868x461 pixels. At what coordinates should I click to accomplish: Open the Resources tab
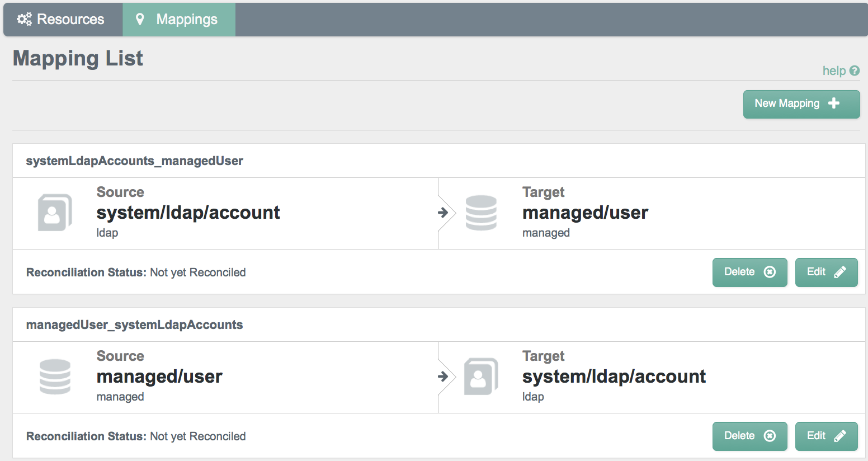click(x=63, y=20)
